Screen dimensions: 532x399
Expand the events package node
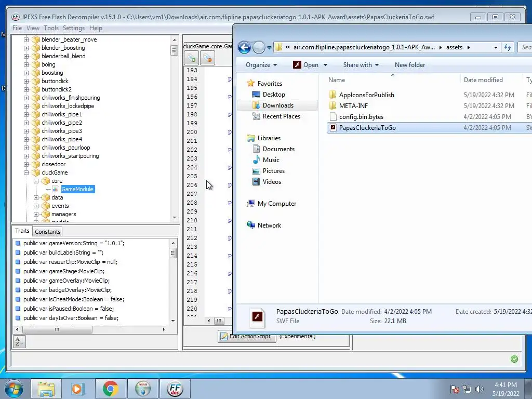pos(36,206)
